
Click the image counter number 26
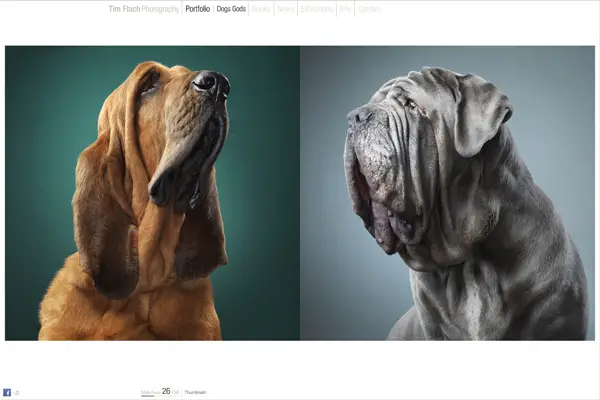[166, 391]
